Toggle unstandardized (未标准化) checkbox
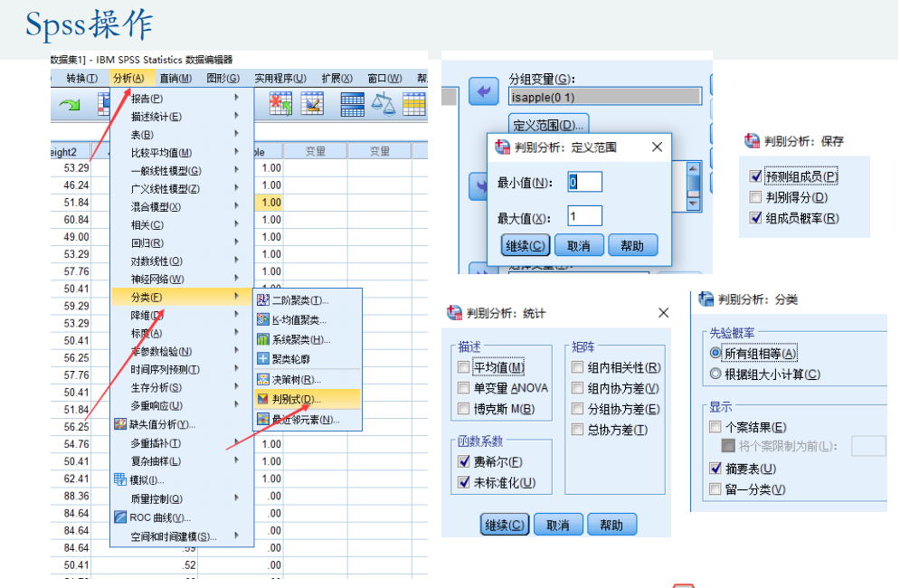Screen dimensions: 900x588 click(464, 482)
